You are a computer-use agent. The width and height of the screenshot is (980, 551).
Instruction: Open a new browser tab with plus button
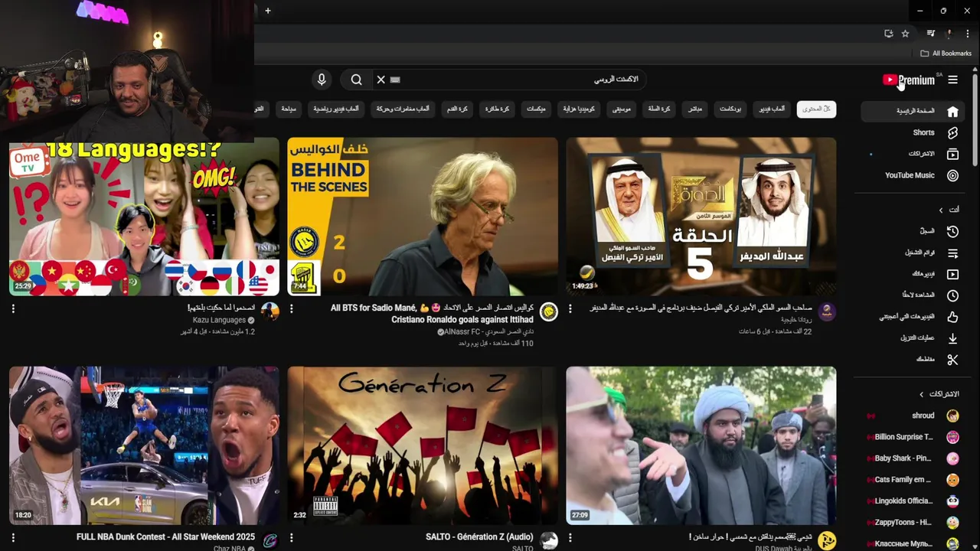268,11
